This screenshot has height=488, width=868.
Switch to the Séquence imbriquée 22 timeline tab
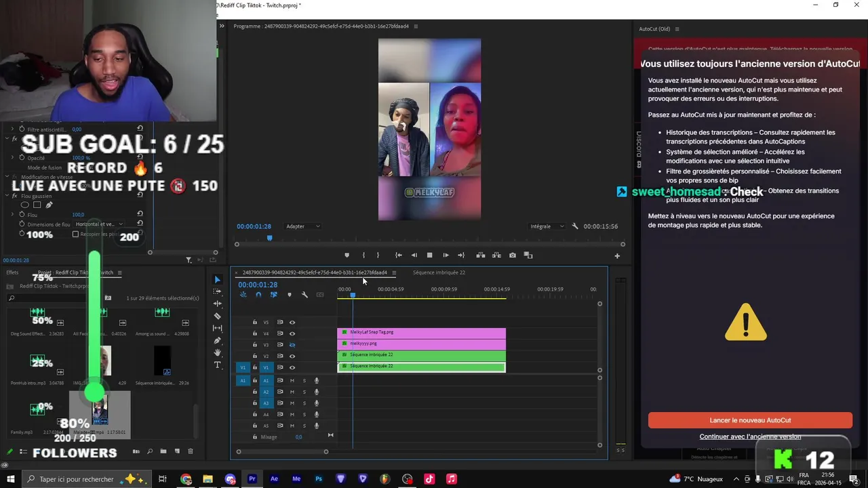[x=439, y=272]
